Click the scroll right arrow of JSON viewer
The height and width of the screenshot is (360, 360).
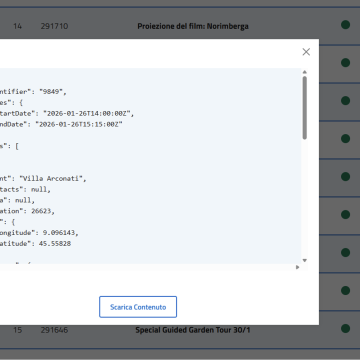tap(297, 267)
